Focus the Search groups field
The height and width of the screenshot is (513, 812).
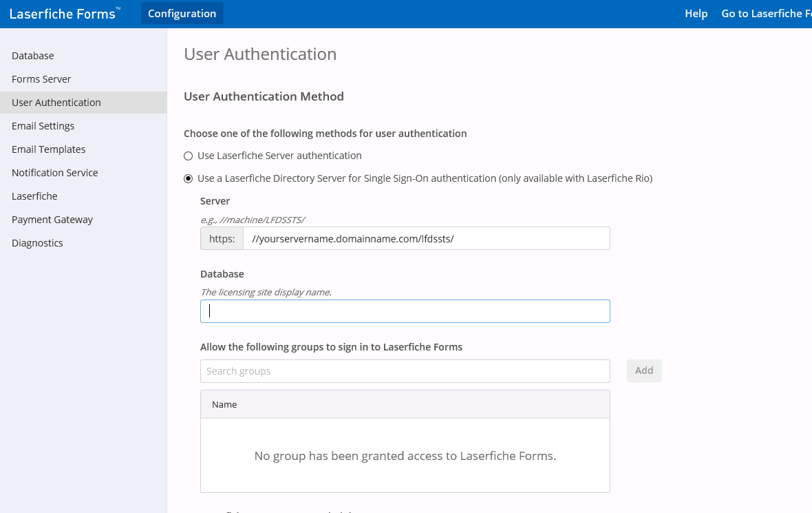point(405,371)
